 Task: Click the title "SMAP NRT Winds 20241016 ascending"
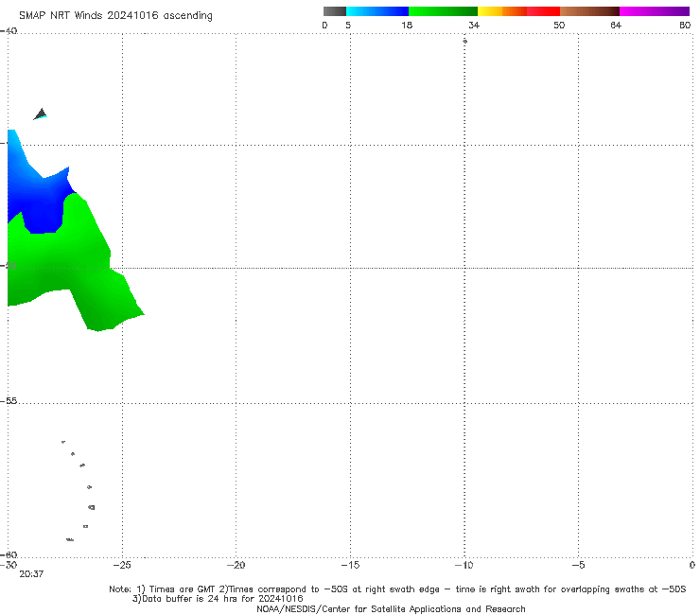(x=115, y=16)
